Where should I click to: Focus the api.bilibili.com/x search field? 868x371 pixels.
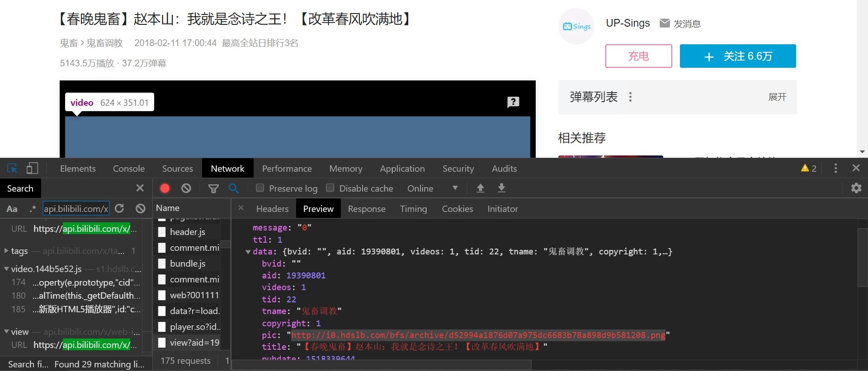[76, 208]
